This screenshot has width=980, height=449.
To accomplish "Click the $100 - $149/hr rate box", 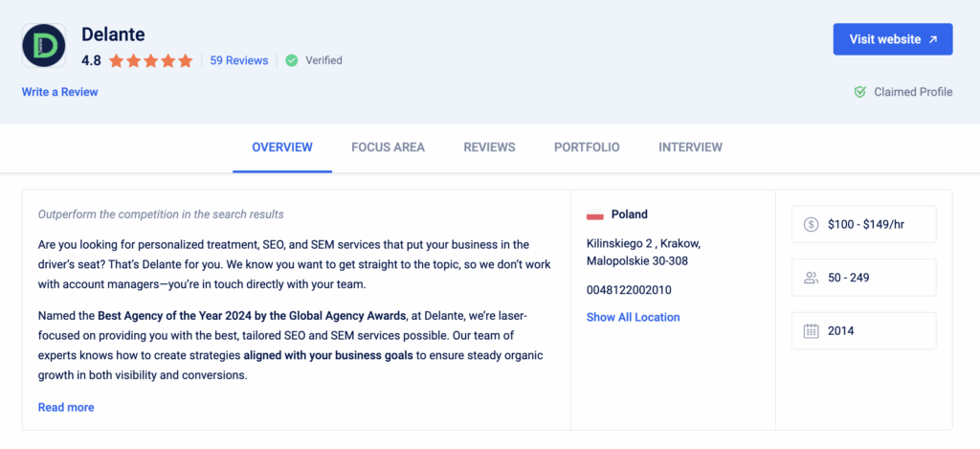I will pos(864,224).
